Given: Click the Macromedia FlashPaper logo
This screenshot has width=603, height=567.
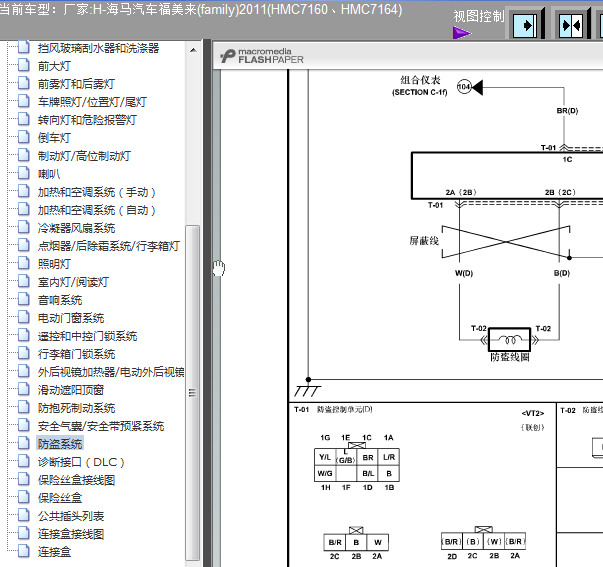Looking at the screenshot, I should [262, 56].
